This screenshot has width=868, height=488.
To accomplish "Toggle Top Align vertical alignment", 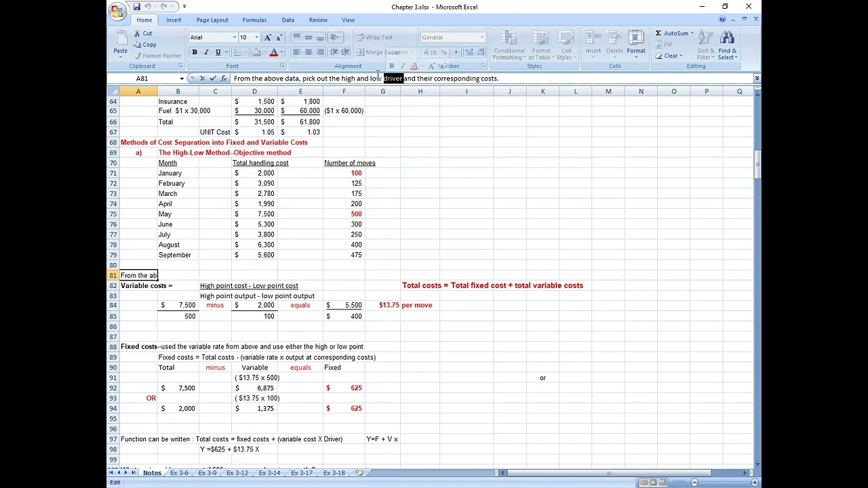I will 296,37.
